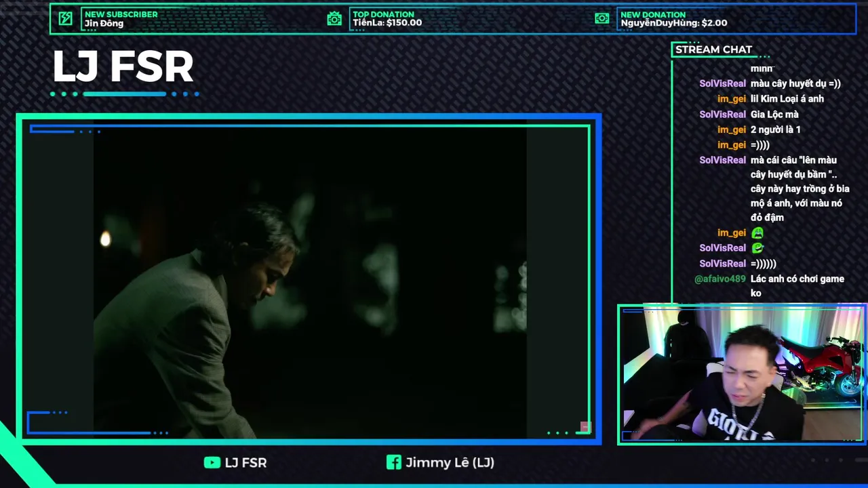Click top donation TiếnLa: $150.00
This screenshot has width=868, height=488.
387,23
